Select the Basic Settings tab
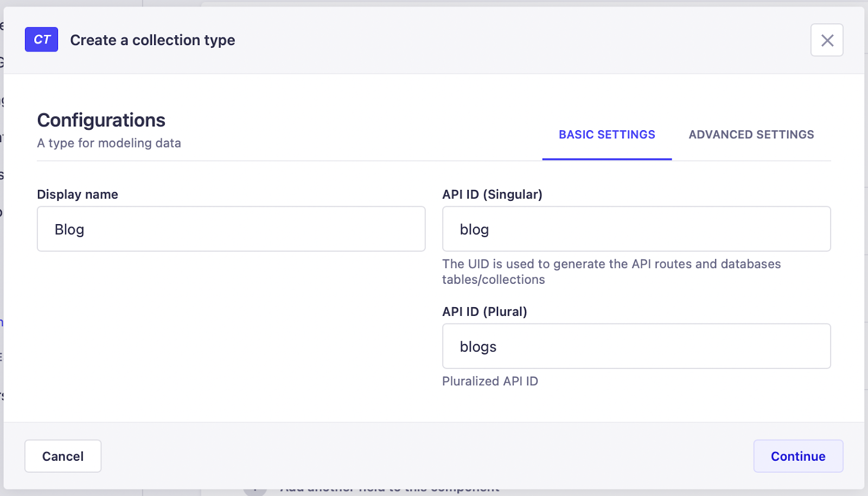 (x=607, y=135)
